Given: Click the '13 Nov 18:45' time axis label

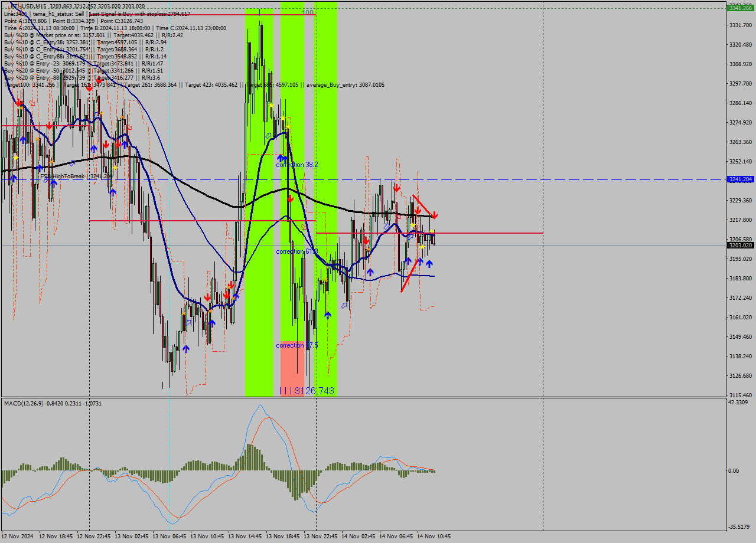Looking at the screenshot, I should [283, 537].
